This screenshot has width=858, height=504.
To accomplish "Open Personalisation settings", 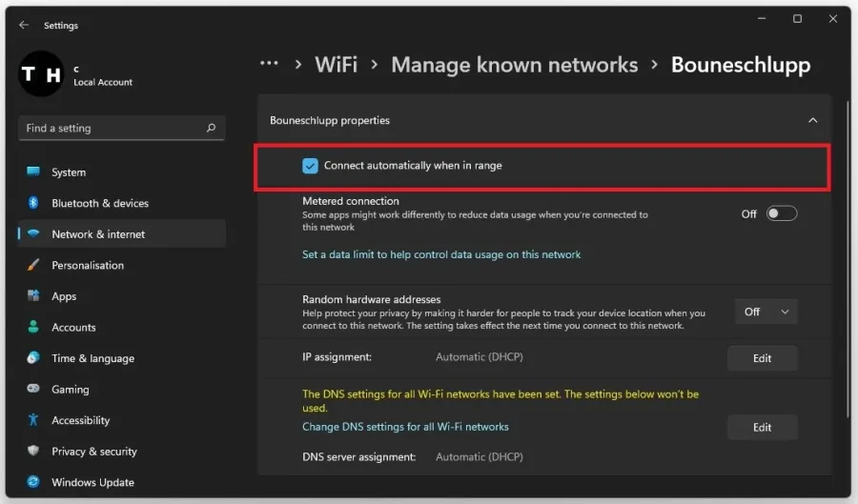I will click(122, 265).
